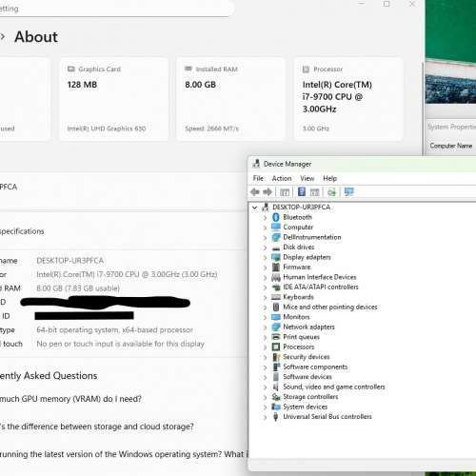
Task: Select the Monitors category icon
Action: click(276, 317)
